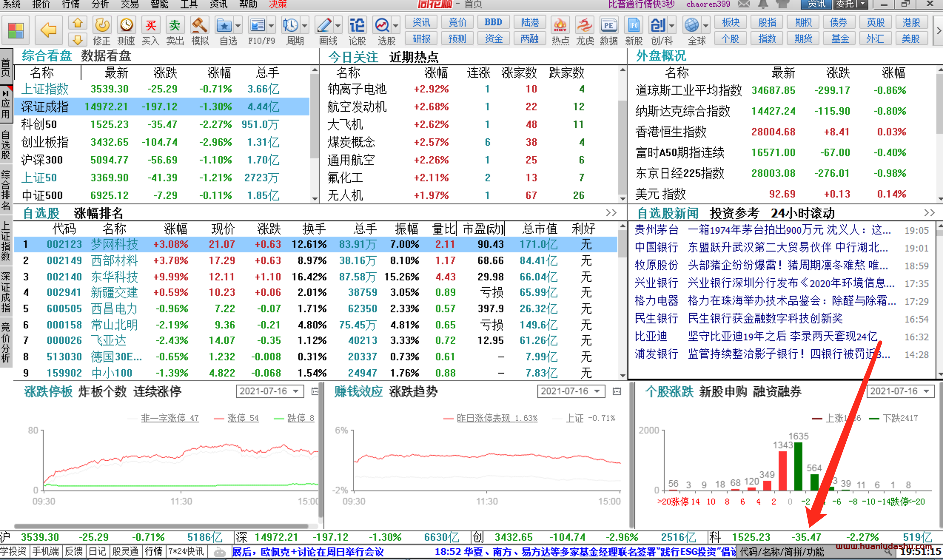Click the colorful home grid icon
Image resolution: width=943 pixels, height=560 pixels.
coord(16,30)
